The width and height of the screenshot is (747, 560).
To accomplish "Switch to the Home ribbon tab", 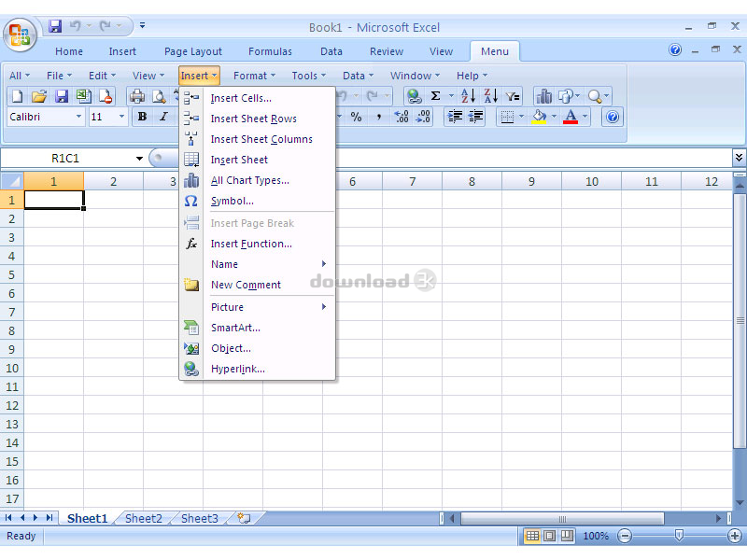I will (69, 51).
